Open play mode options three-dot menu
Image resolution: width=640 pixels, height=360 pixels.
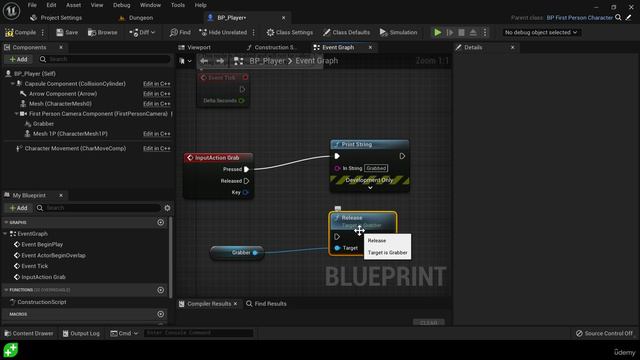(485, 32)
